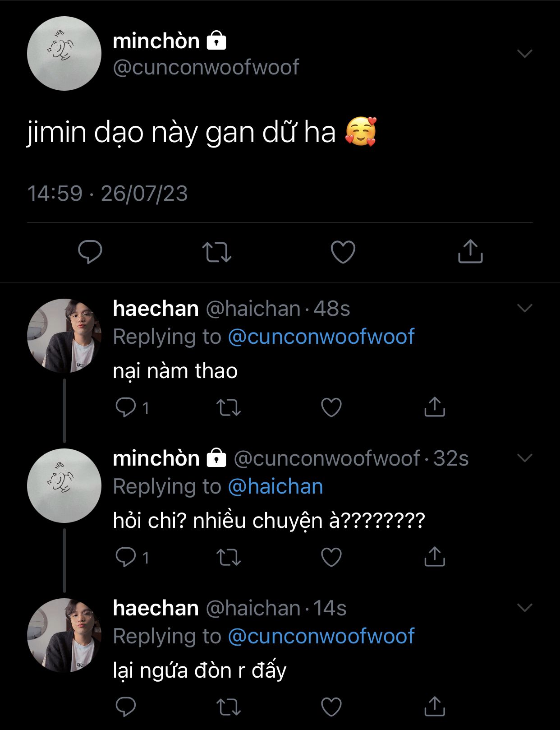Image resolution: width=560 pixels, height=730 pixels.
Task: Like the "hỏi chi? nhiều chuyện" reply
Action: tap(331, 557)
